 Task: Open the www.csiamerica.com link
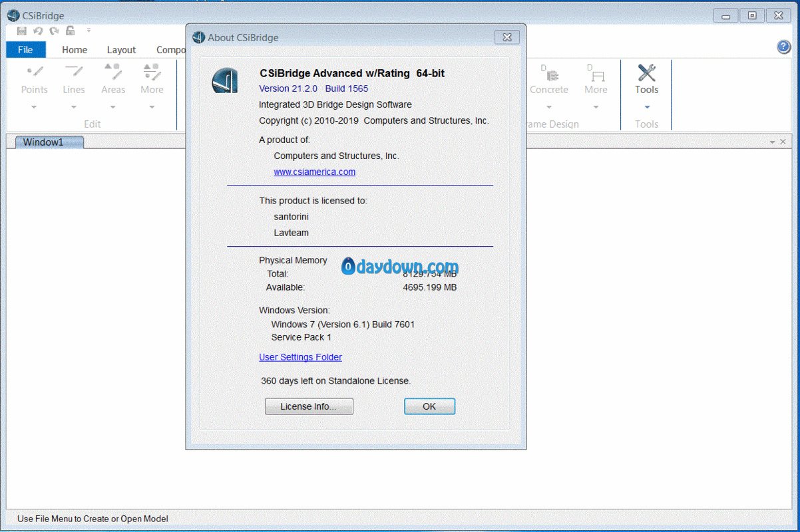pyautogui.click(x=315, y=172)
